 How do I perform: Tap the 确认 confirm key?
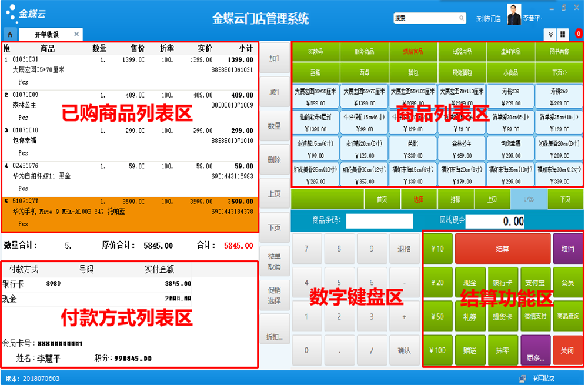pos(405,350)
